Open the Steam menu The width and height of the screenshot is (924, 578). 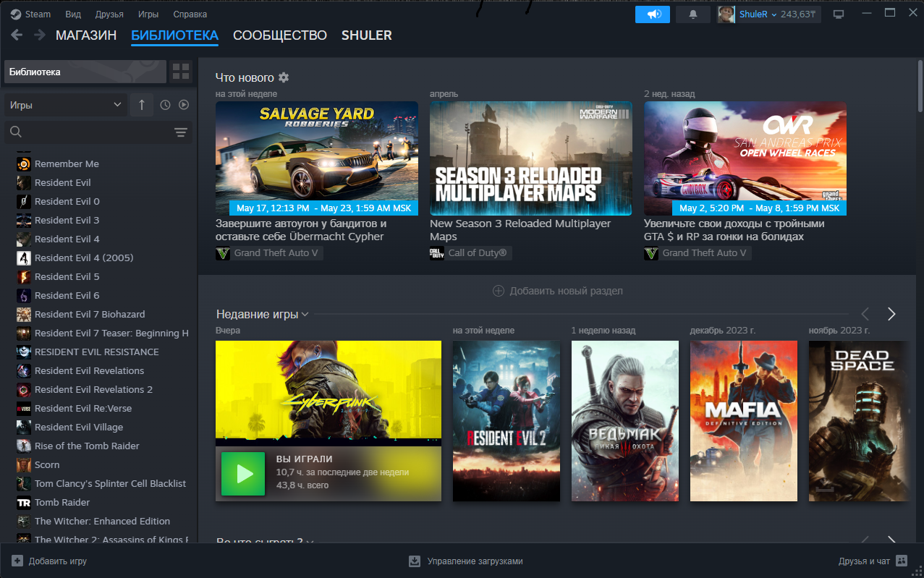(x=38, y=14)
